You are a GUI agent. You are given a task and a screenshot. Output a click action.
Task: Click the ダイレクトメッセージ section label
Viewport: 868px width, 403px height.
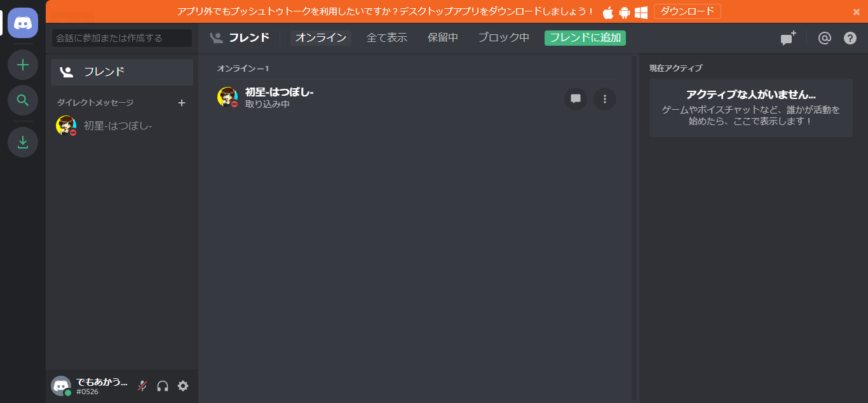click(95, 103)
